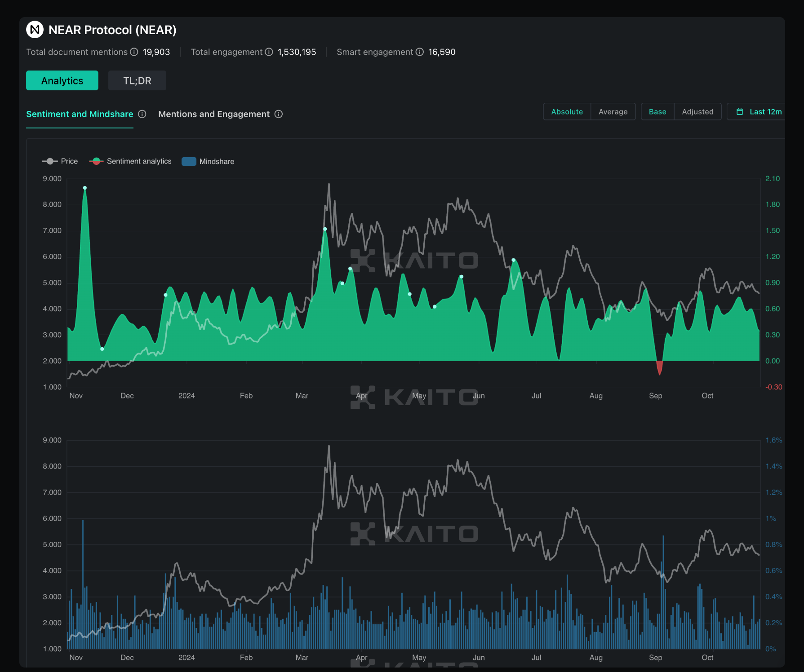Open info tooltip for Total document mentions
This screenshot has width=804, height=672.
coord(134,52)
